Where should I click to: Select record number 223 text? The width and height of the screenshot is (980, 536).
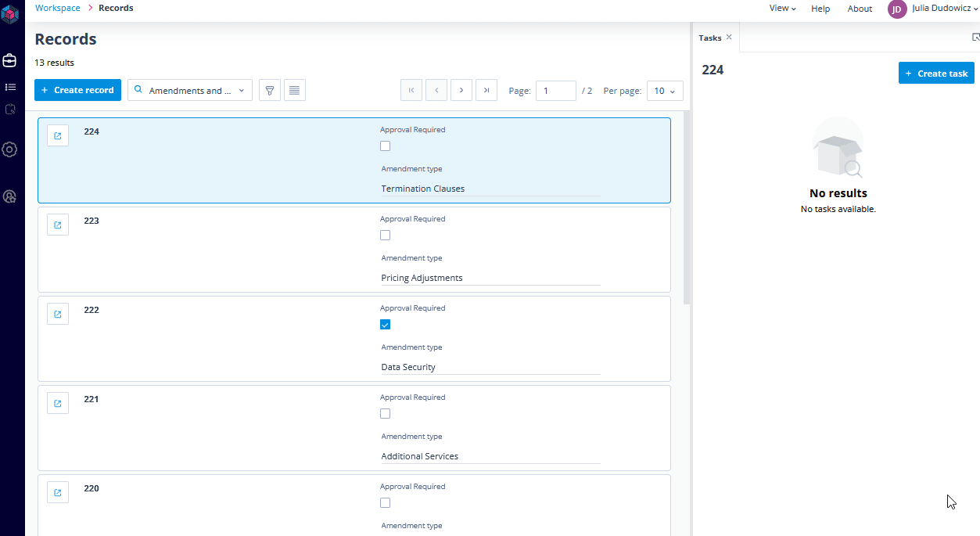tap(92, 221)
